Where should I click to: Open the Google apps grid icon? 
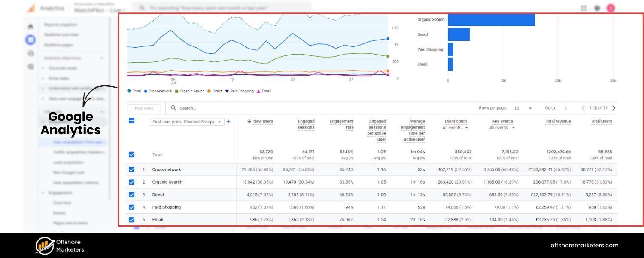click(584, 8)
